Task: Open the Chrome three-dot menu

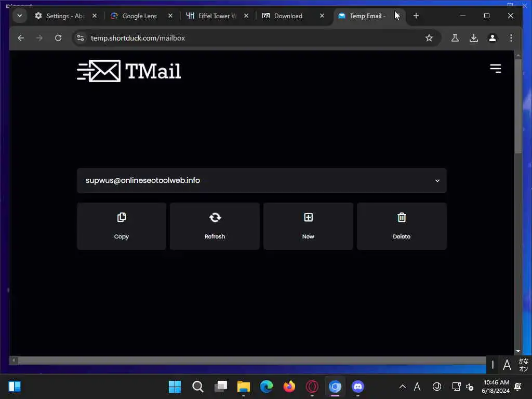Action: (511, 38)
